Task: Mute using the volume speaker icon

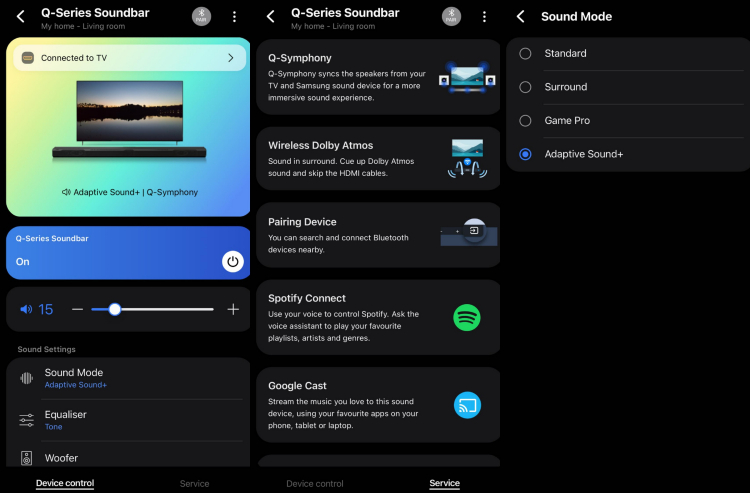Action: [26, 309]
